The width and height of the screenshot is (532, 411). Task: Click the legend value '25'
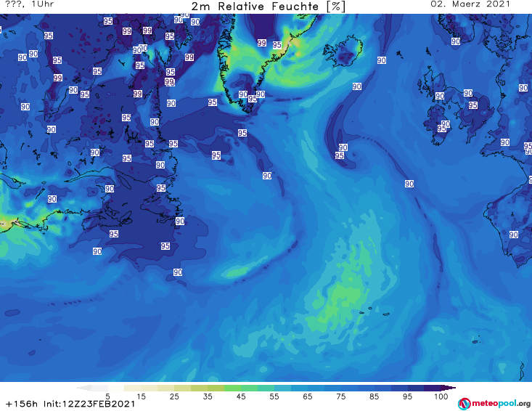pos(174,396)
